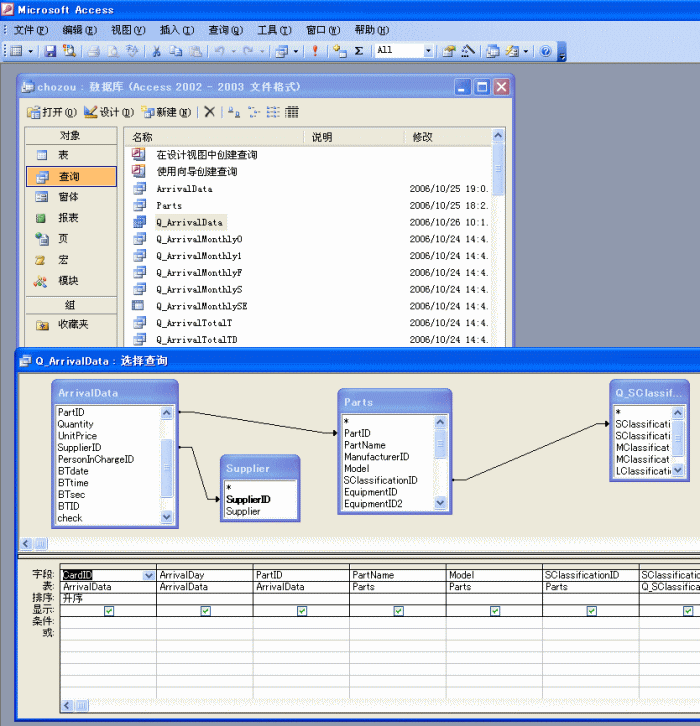Click the Spelling check icon
This screenshot has width=700, height=726.
[132, 51]
